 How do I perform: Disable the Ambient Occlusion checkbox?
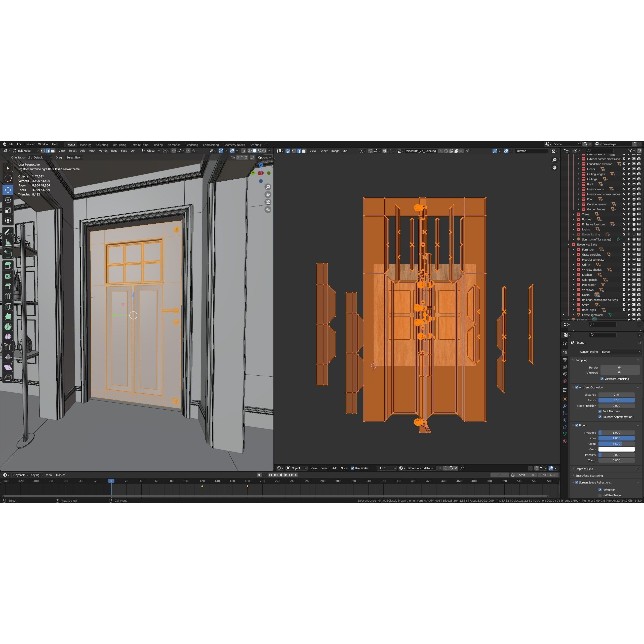[x=577, y=387]
